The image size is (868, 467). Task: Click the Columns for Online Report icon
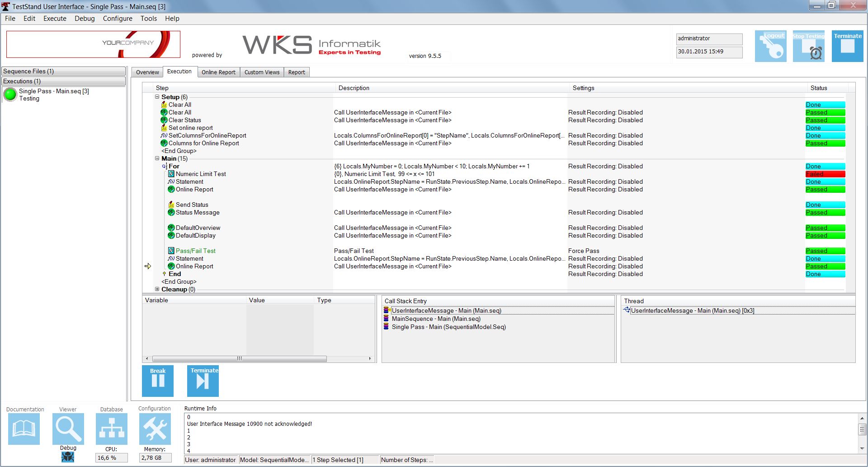coord(164,143)
